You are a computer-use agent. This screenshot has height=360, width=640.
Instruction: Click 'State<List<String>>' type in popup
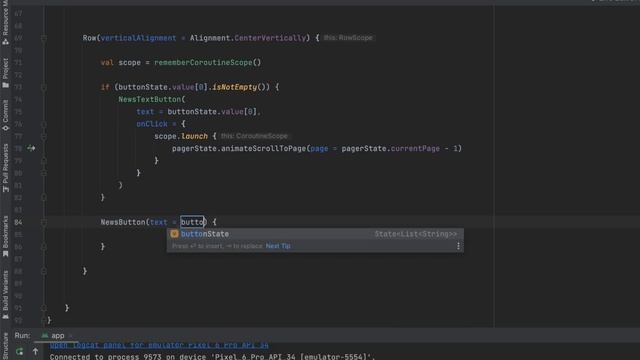pos(416,234)
